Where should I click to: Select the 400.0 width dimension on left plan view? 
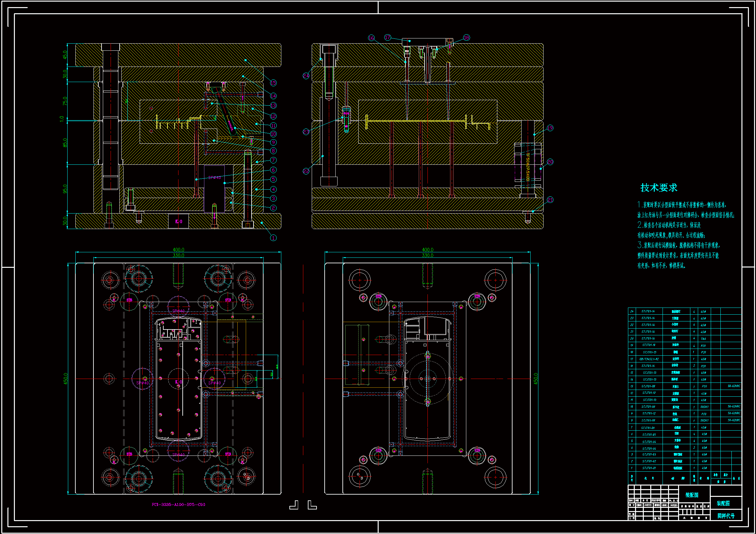(178, 250)
